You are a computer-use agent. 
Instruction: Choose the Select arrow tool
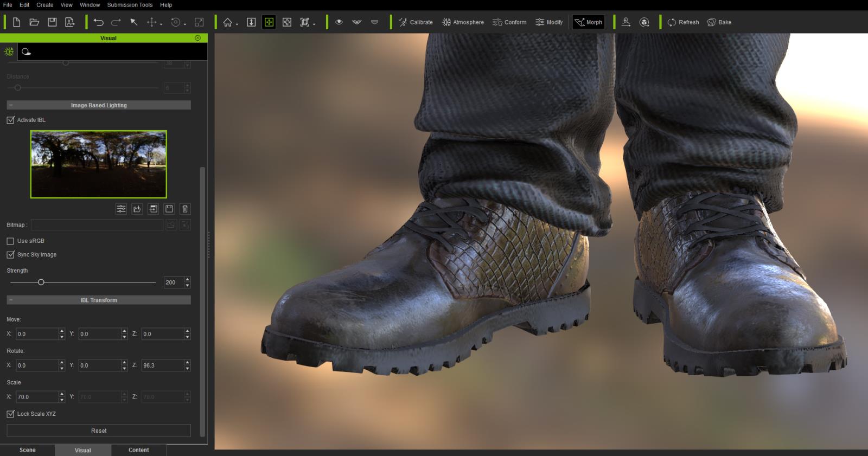click(133, 22)
